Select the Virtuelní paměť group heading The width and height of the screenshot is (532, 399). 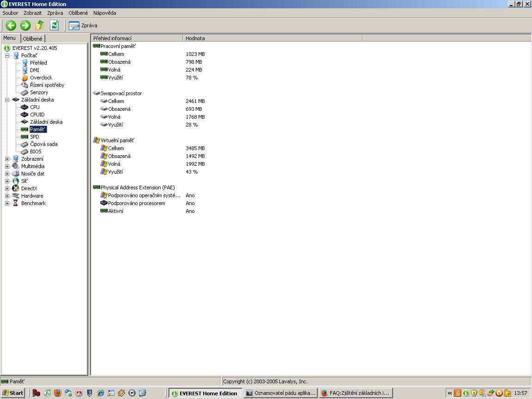(x=117, y=140)
